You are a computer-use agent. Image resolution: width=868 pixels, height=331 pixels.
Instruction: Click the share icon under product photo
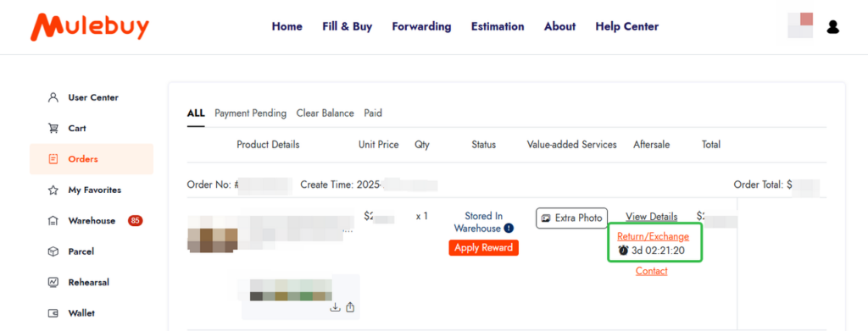pos(350,307)
